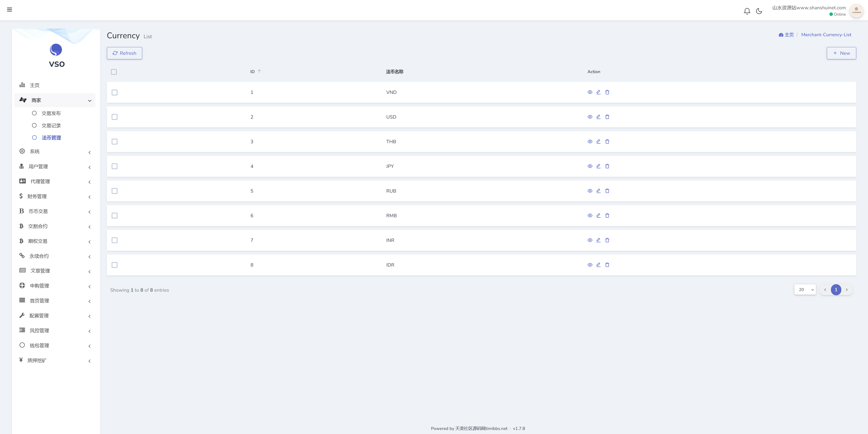
Task: Delete the THB currency via trash icon
Action: pos(607,142)
